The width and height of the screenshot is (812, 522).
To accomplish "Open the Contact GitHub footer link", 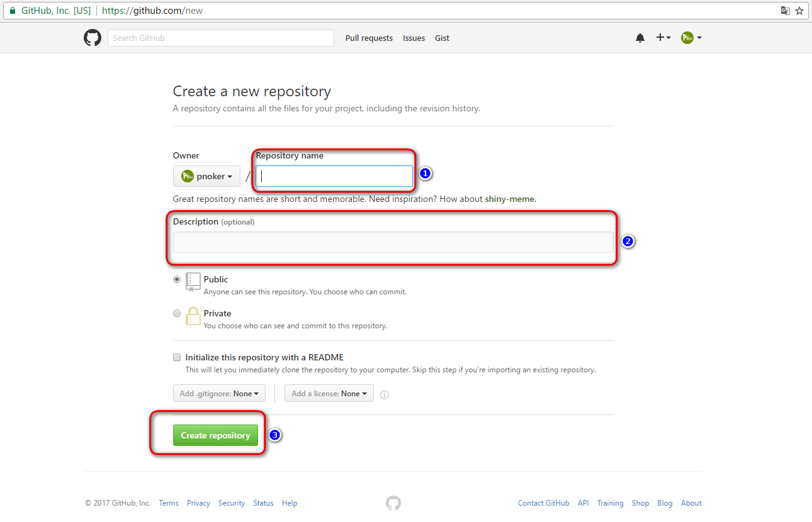I will [543, 503].
